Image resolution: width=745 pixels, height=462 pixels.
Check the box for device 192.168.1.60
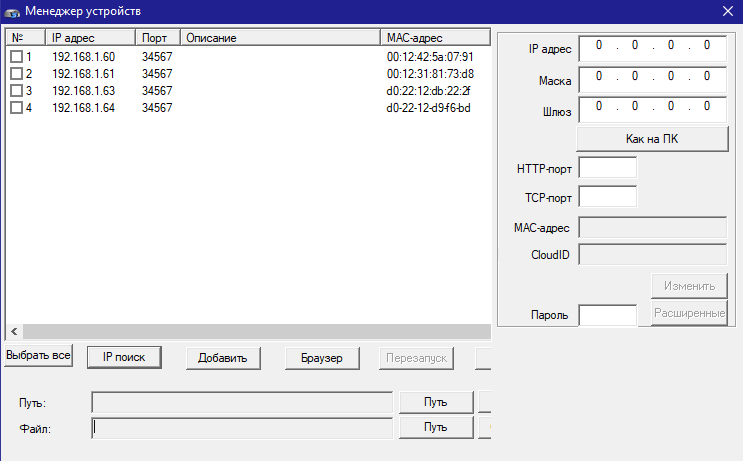16,57
